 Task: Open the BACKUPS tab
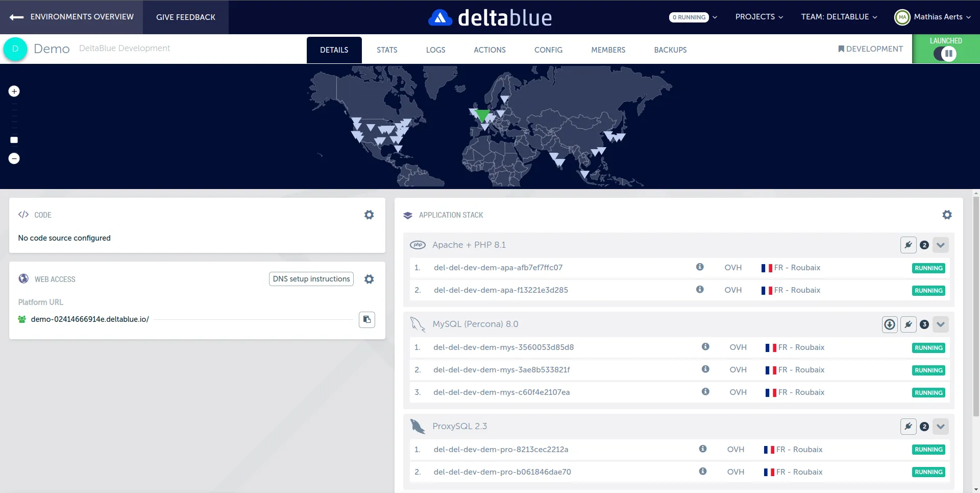[x=670, y=50]
